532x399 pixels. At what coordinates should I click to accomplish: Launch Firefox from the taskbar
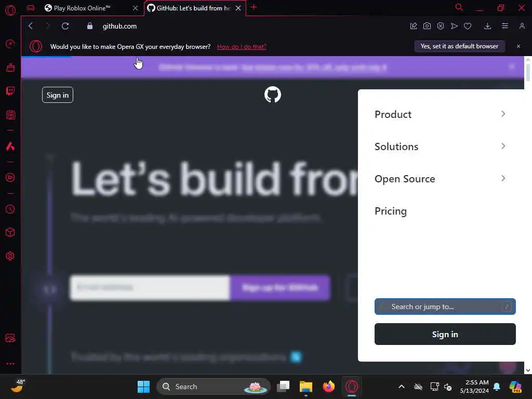tap(328, 387)
